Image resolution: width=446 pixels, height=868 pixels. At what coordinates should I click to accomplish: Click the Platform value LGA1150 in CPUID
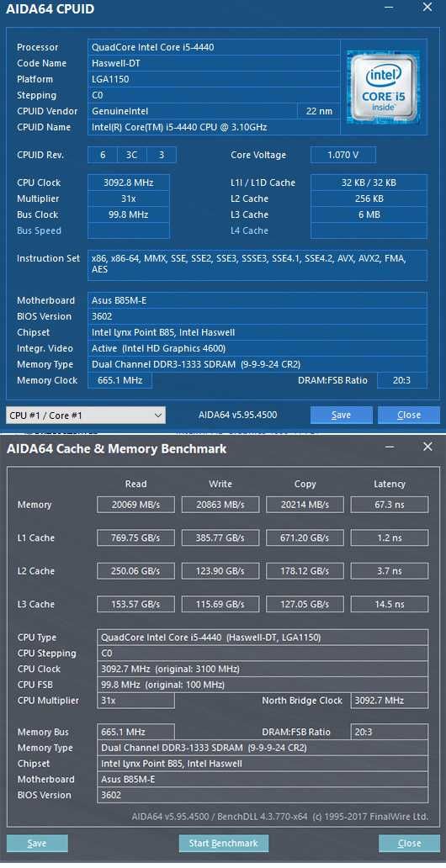click(x=214, y=80)
